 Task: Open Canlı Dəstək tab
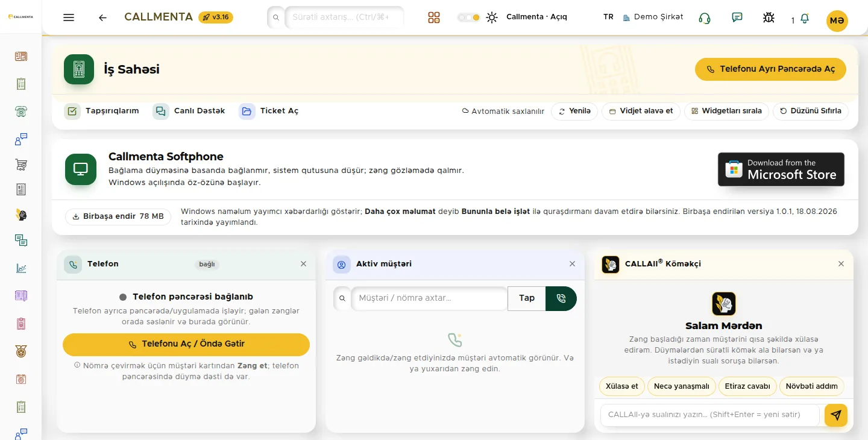pyautogui.click(x=189, y=111)
